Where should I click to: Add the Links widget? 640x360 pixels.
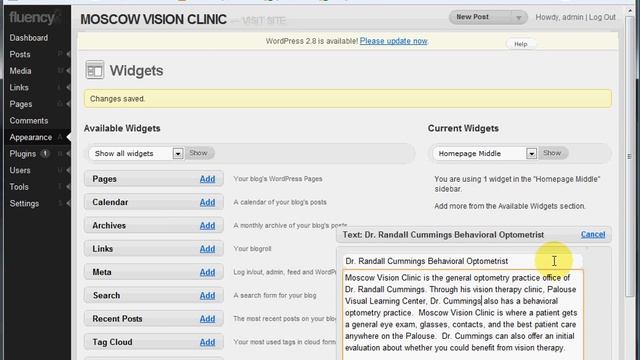click(x=207, y=249)
